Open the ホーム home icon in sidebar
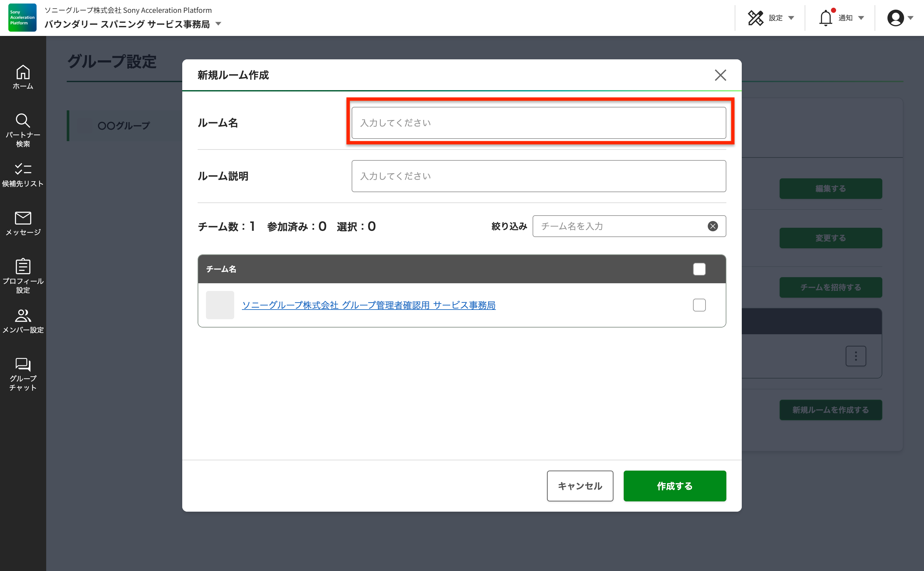 point(23,72)
